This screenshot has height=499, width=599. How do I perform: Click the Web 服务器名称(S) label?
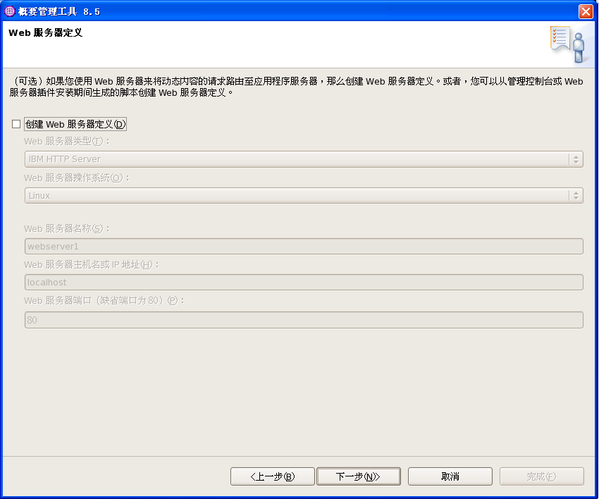tap(67, 228)
